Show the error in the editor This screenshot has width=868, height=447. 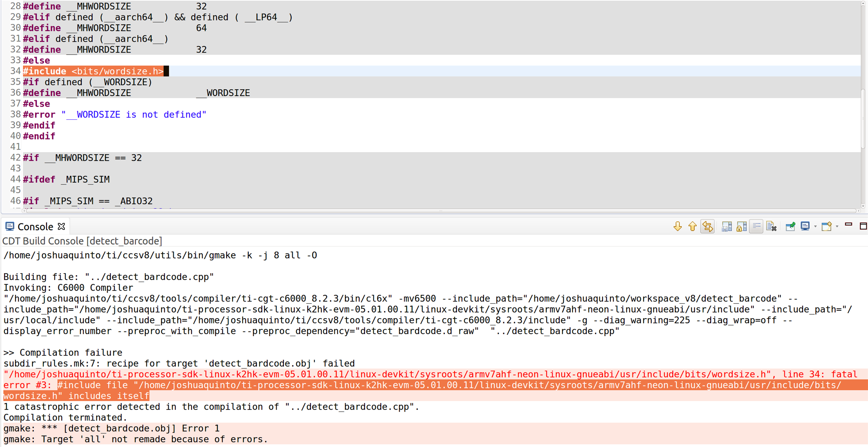pyautogui.click(x=708, y=226)
